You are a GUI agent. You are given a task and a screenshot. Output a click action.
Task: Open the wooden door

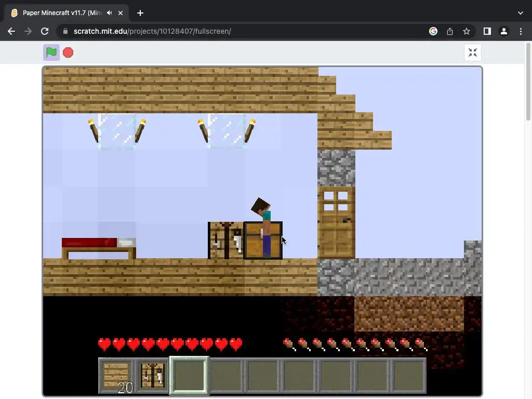[x=336, y=222]
